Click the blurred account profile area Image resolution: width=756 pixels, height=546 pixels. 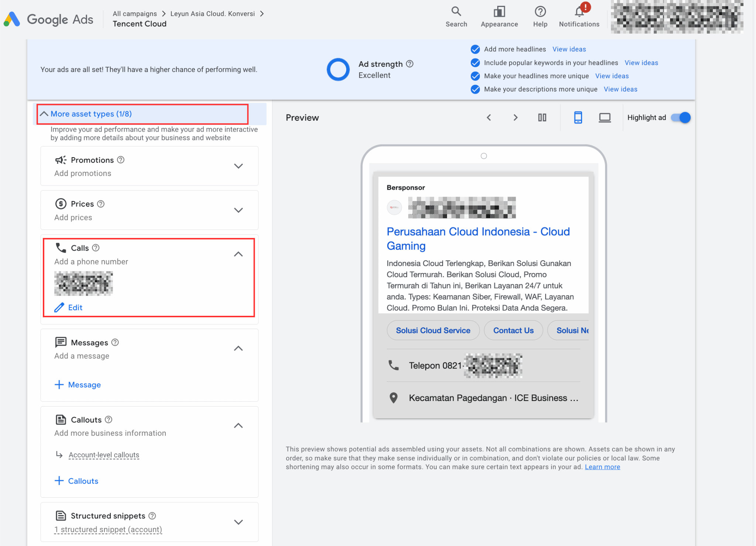(677, 17)
